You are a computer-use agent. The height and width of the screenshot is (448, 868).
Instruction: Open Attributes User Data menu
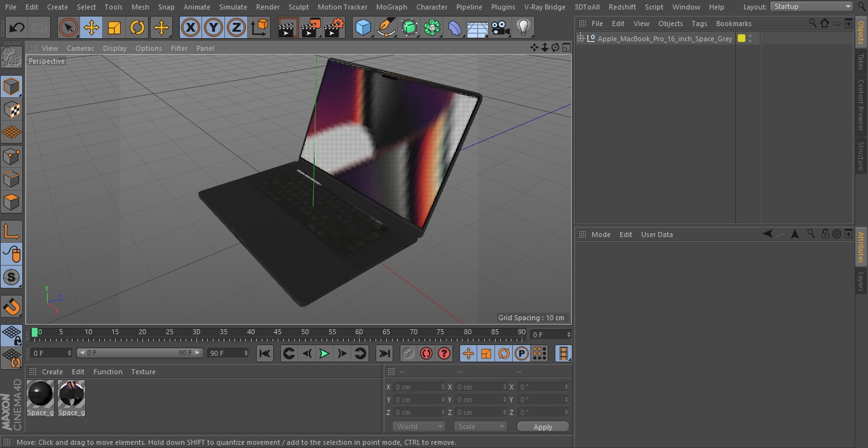coord(656,234)
